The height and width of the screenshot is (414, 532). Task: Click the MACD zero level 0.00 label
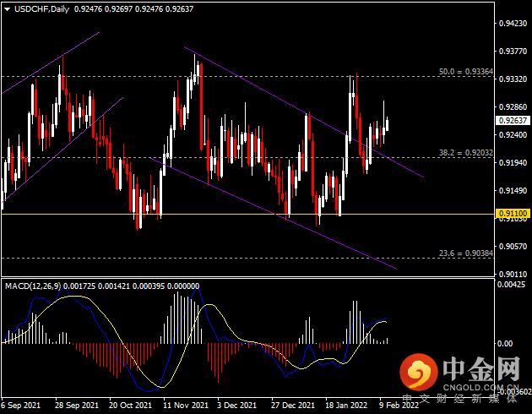pyautogui.click(x=505, y=343)
